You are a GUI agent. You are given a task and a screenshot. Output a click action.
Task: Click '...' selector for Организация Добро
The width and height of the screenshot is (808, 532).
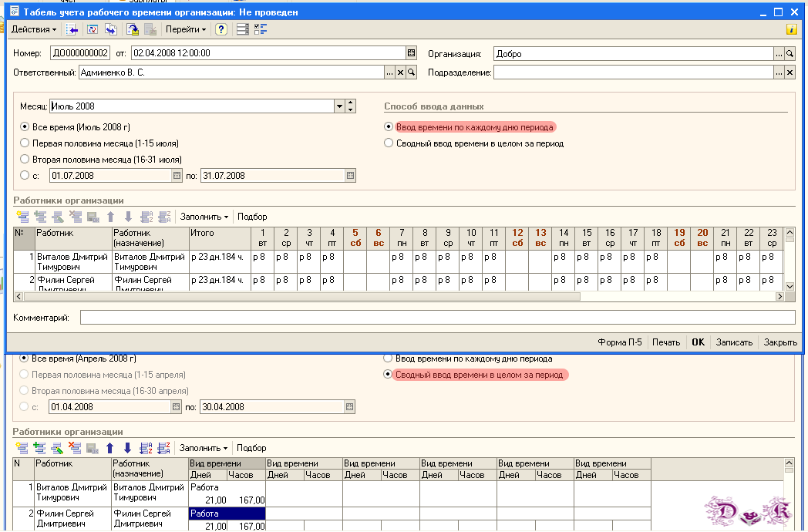click(x=779, y=54)
